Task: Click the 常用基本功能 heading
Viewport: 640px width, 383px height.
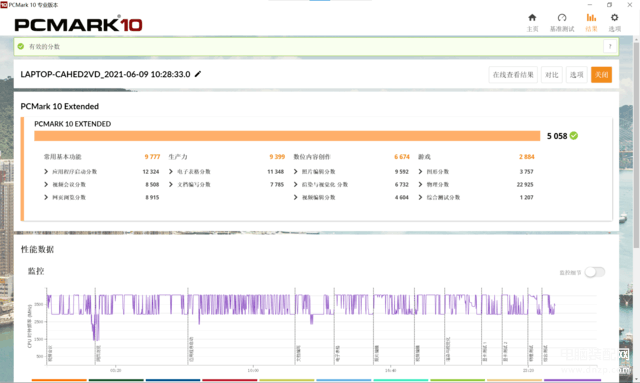Action: (63, 157)
